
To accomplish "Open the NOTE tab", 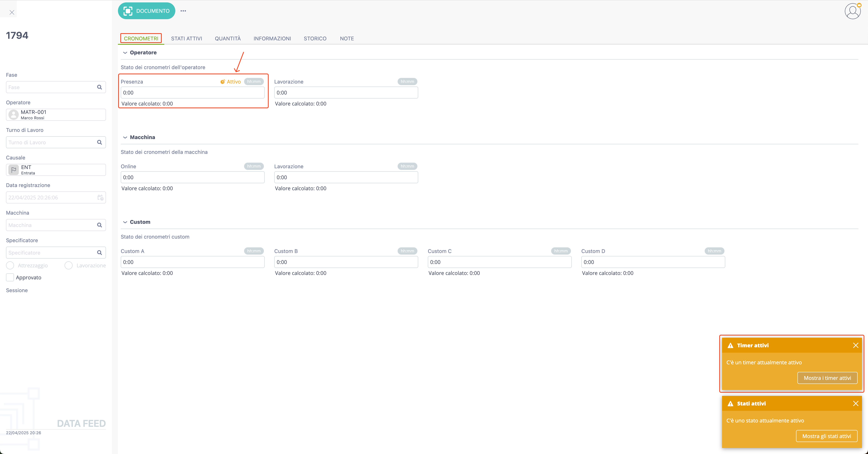I will [x=347, y=38].
